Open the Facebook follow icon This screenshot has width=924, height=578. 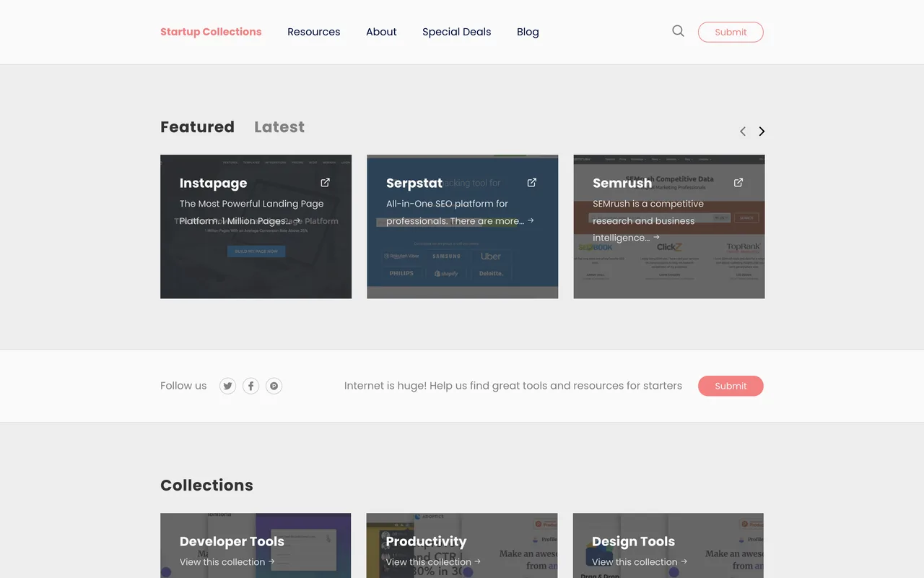pos(250,386)
